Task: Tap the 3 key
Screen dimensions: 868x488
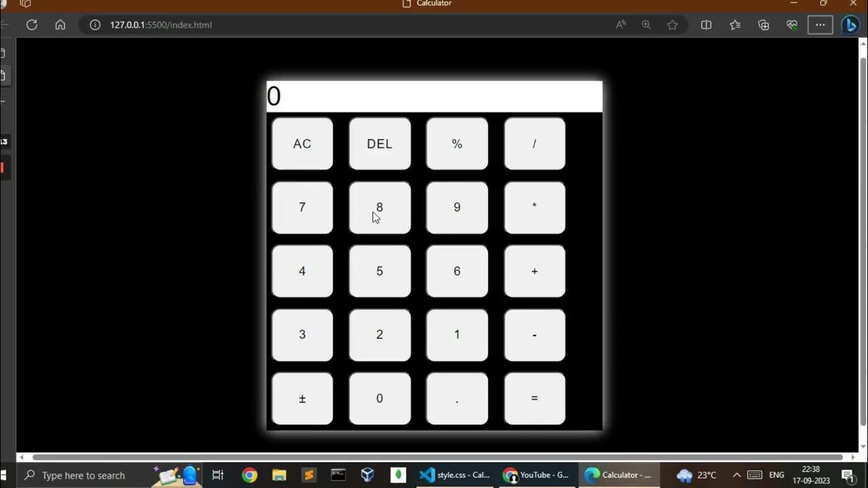Action: tap(302, 335)
